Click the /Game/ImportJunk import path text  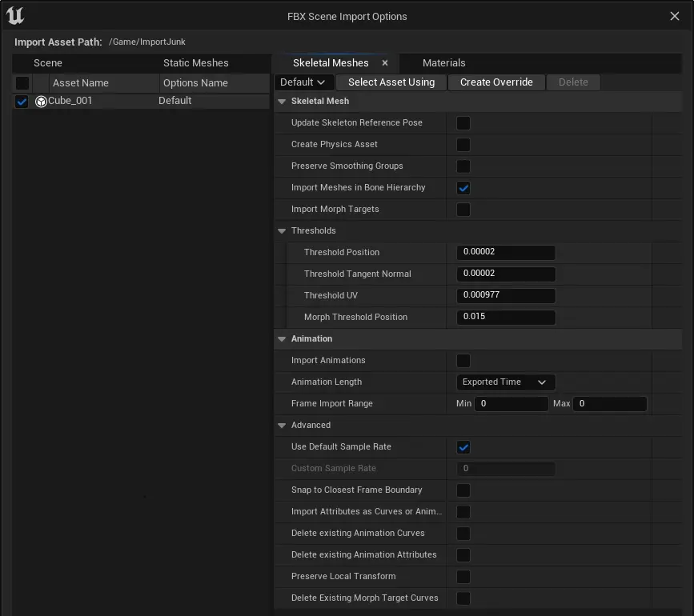147,42
